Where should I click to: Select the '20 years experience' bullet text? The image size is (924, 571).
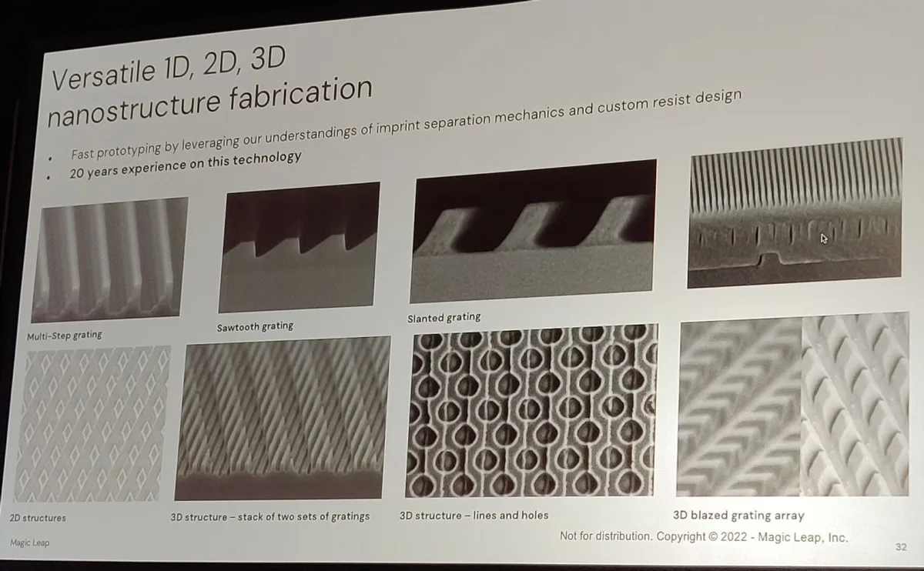click(x=186, y=165)
